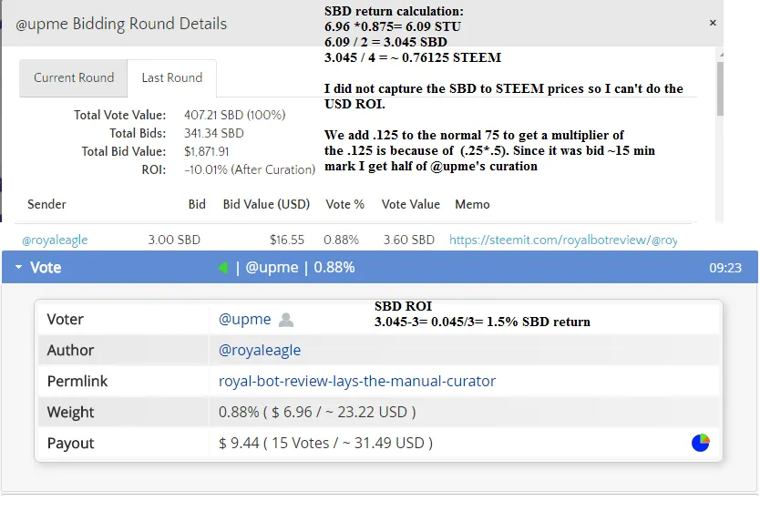Open the @royaleagle sender link
Screen dimensions: 760x532
click(x=55, y=240)
